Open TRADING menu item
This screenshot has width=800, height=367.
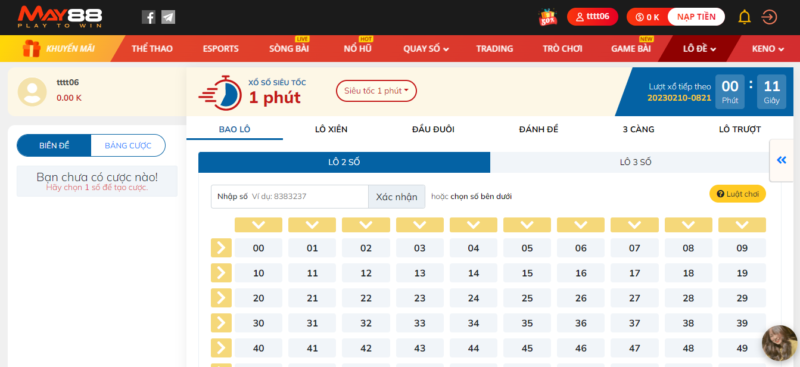pyautogui.click(x=494, y=48)
